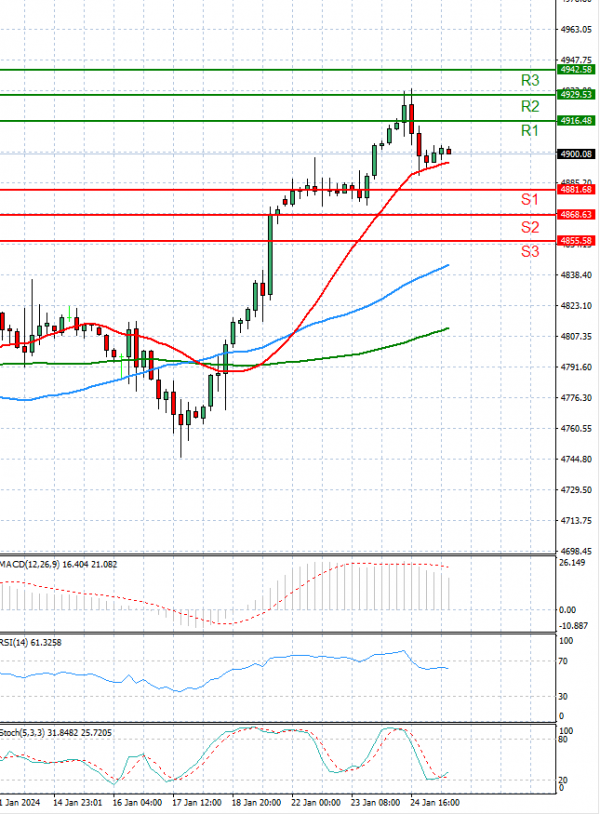Click the MACD scale value 26.149
Screen dimensions: 600x814
[x=571, y=563]
